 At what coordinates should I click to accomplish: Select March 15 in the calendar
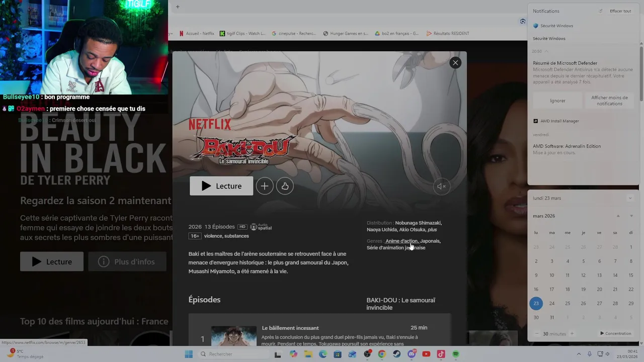pyautogui.click(x=631, y=275)
